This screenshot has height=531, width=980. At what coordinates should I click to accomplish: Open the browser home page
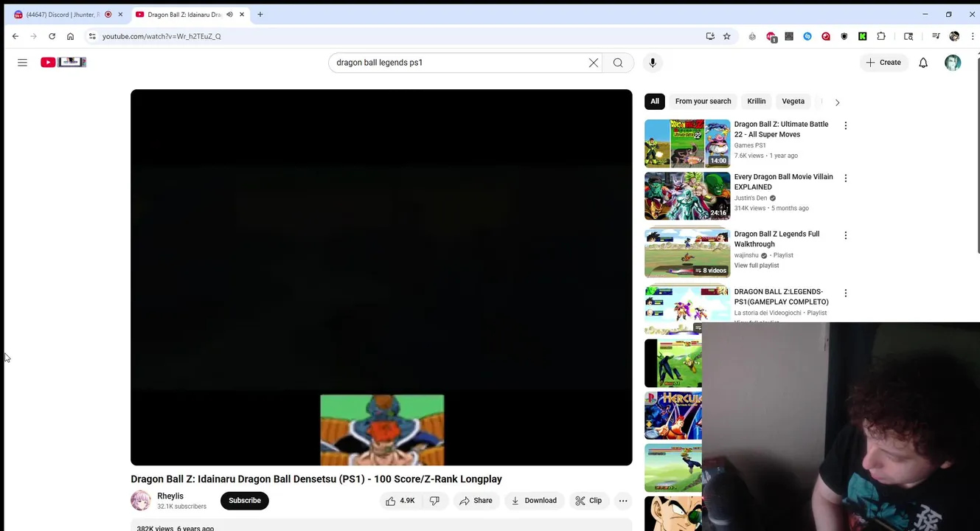[70, 36]
